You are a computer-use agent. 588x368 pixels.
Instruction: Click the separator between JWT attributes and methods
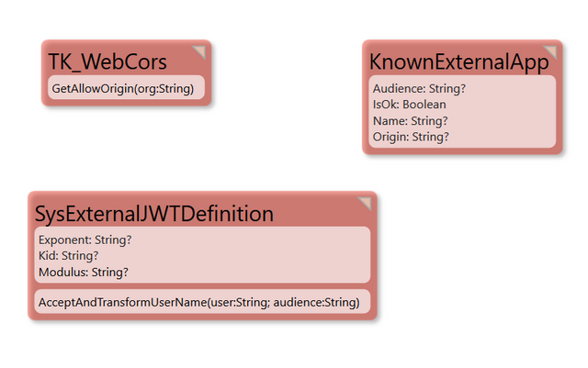(x=202, y=286)
